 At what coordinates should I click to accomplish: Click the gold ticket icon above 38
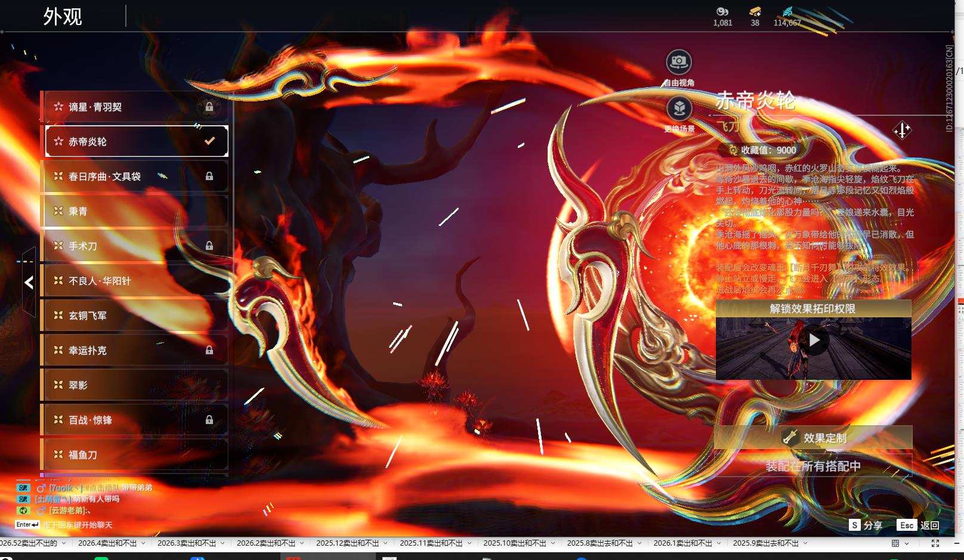point(755,11)
